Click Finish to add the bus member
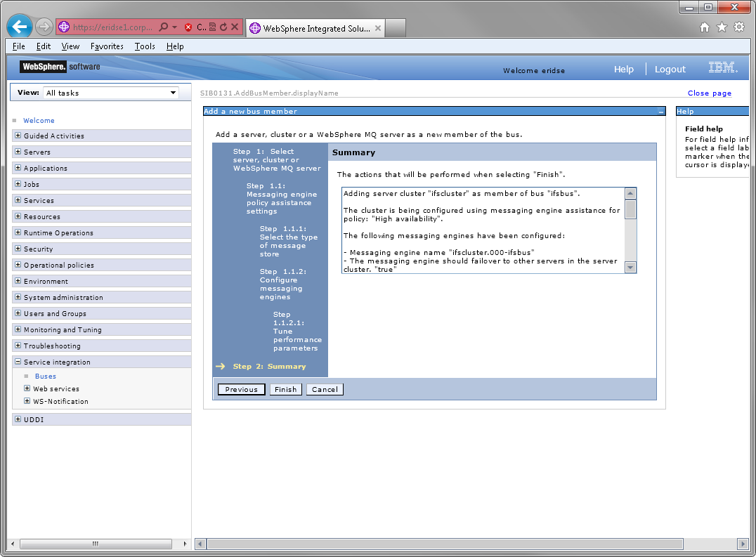This screenshot has height=557, width=756. [285, 389]
